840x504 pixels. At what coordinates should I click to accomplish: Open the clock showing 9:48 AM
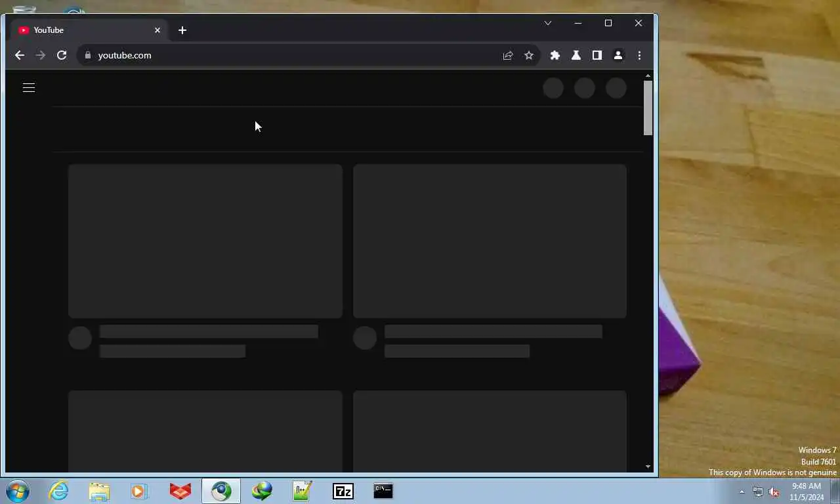coord(807,492)
